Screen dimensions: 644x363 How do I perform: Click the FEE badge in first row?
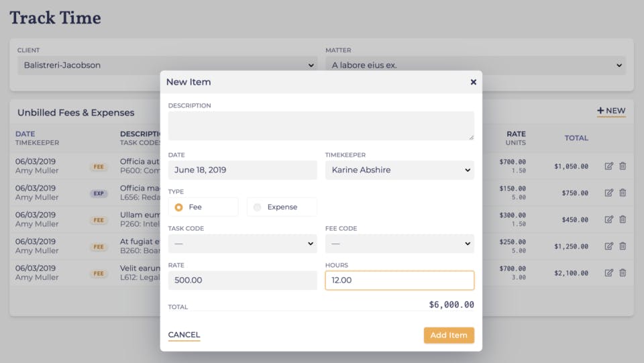[x=99, y=166]
